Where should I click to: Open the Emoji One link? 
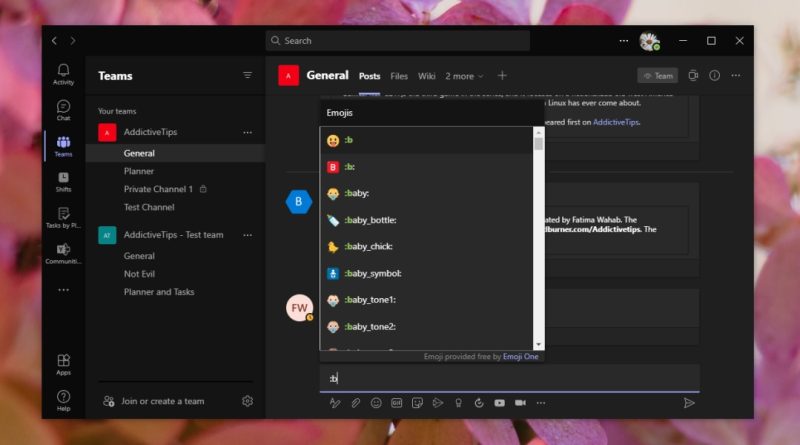point(520,356)
